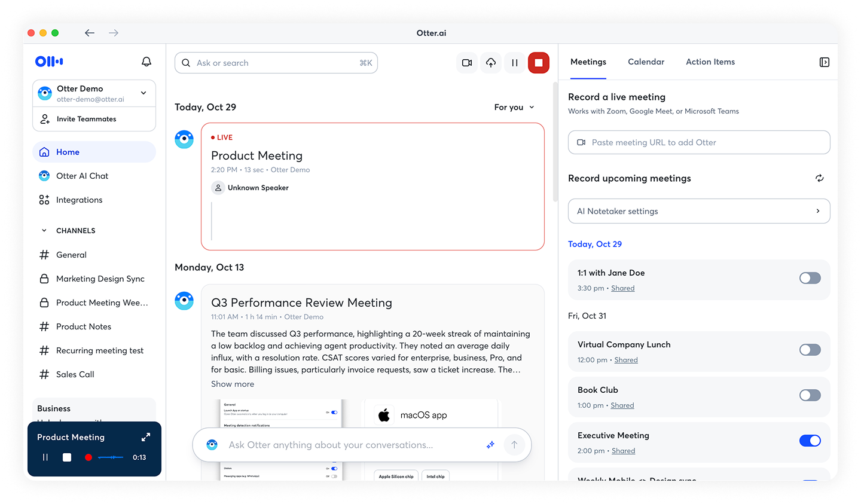861x504 pixels.
Task: Expand the Product Meeting mini recorder
Action: tap(146, 437)
